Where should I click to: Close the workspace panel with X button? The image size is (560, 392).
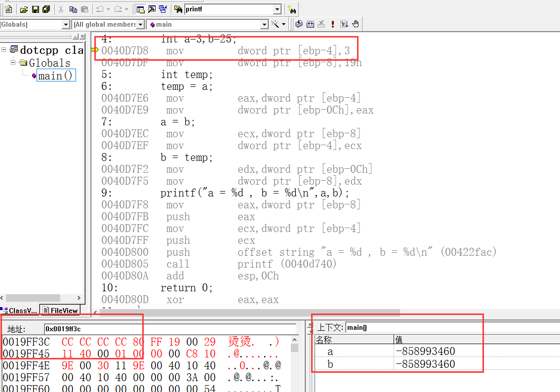[82, 37]
